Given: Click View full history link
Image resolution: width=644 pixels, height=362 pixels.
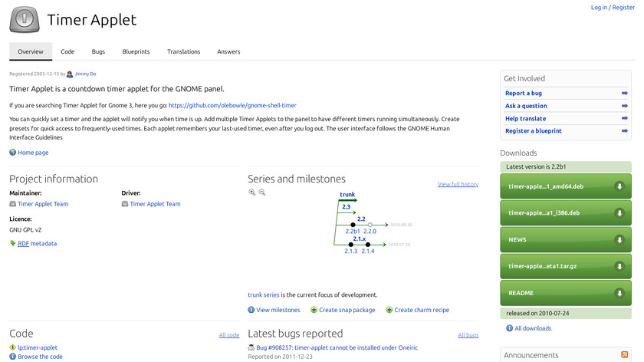Looking at the screenshot, I should [458, 185].
